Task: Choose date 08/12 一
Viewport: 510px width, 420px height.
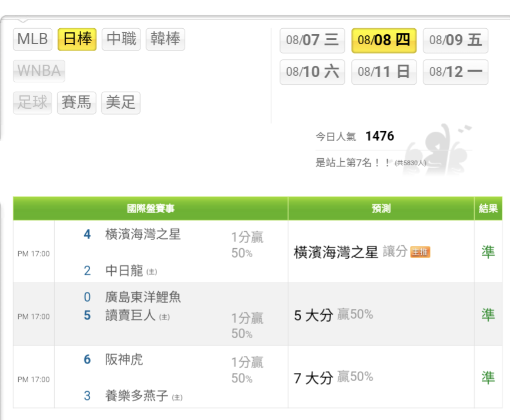Action: coord(455,72)
